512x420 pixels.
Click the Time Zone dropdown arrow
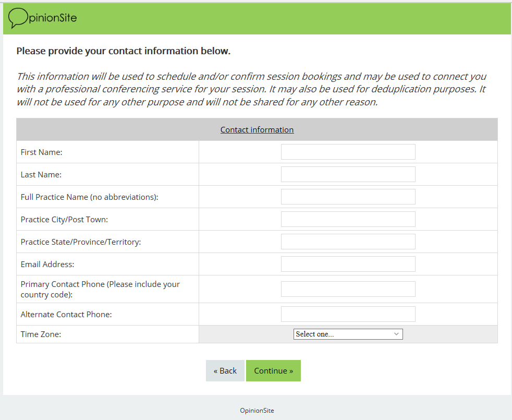[396, 334]
